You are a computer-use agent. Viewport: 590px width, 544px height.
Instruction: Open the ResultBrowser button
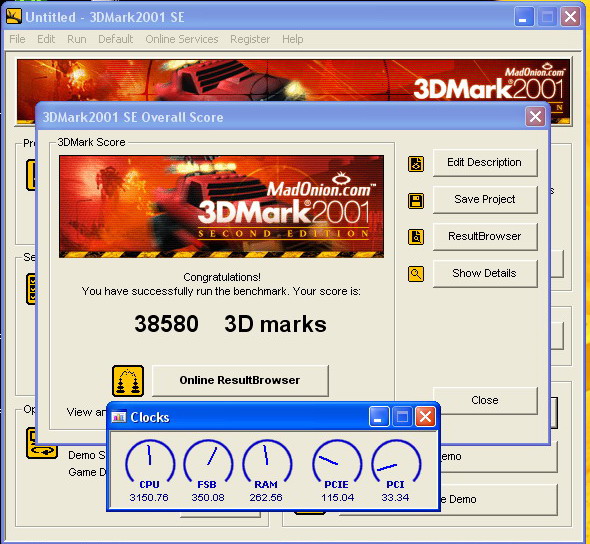485,236
